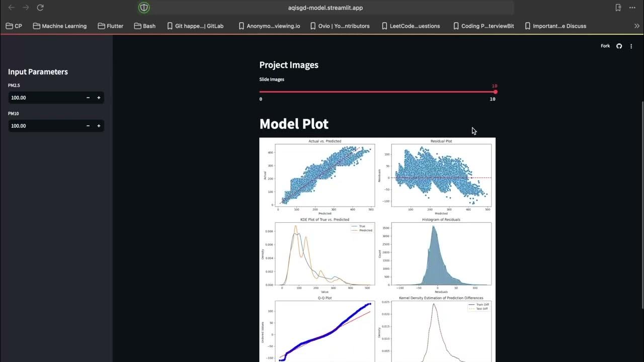Viewport: 644px width, 362px height.
Task: Click the PM2.5 number input field
Action: click(x=45, y=98)
